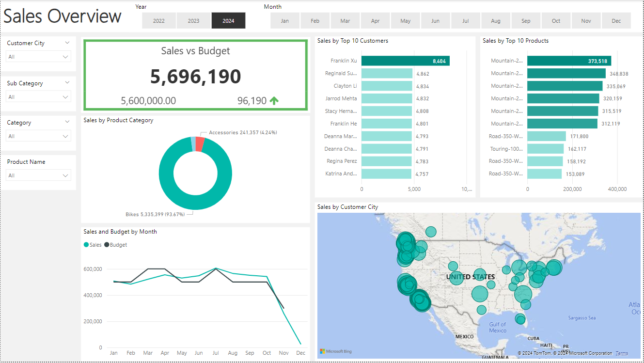Image resolution: width=644 pixels, height=363 pixels.
Task: Click the Sales legend marker
Action: tap(86, 245)
